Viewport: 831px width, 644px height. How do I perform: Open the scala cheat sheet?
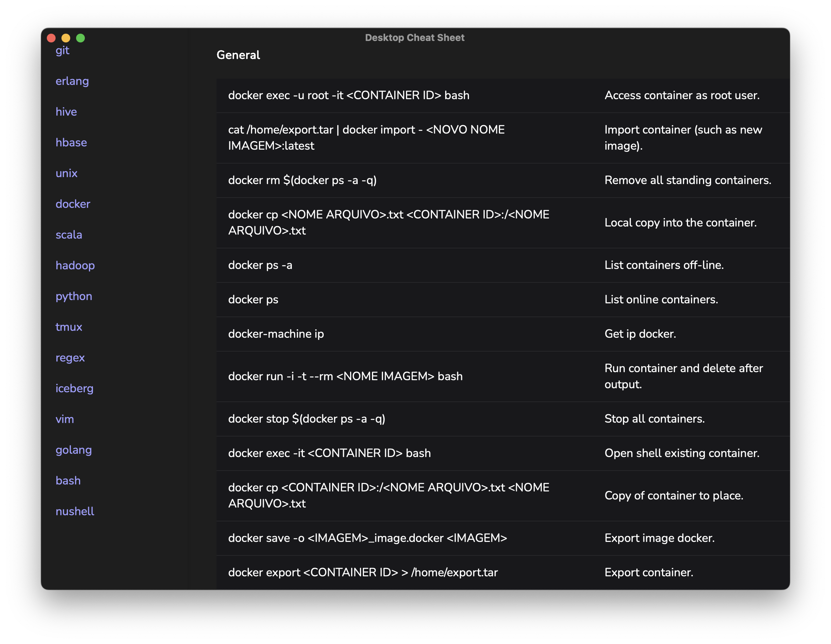(69, 235)
